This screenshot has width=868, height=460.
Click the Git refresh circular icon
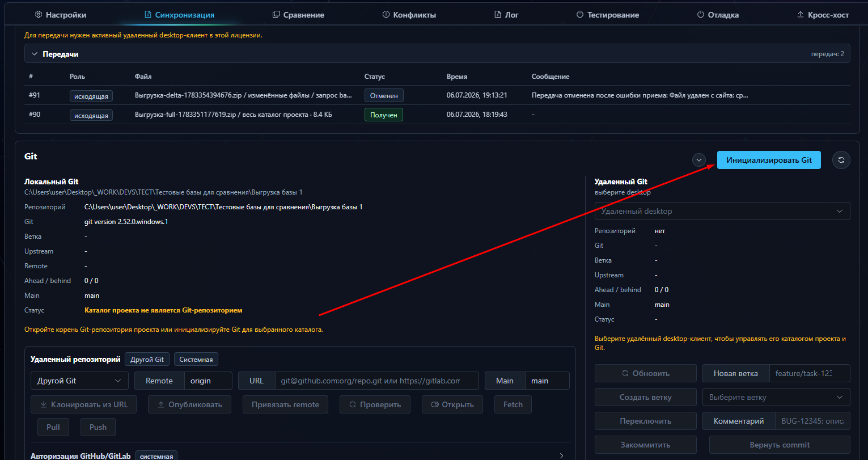point(841,160)
